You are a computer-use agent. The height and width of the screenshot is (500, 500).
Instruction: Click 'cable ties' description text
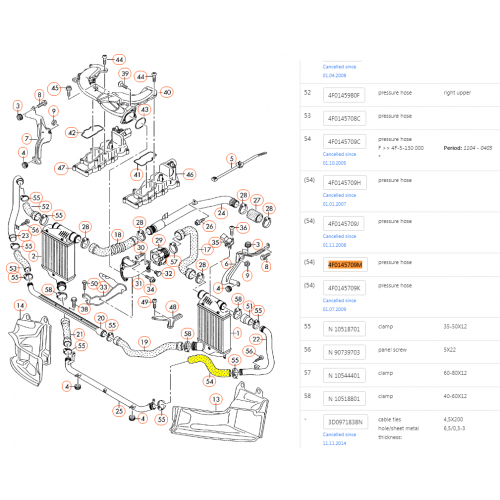tap(389, 419)
